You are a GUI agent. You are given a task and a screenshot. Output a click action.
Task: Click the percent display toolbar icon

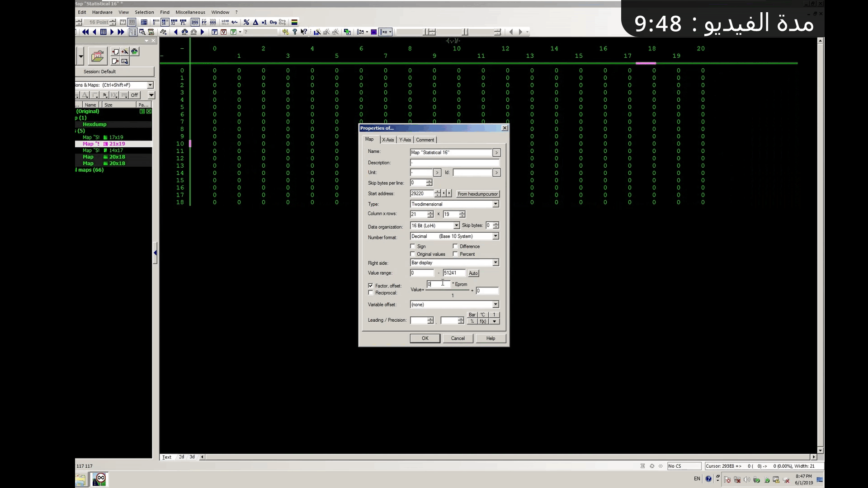coord(246,22)
